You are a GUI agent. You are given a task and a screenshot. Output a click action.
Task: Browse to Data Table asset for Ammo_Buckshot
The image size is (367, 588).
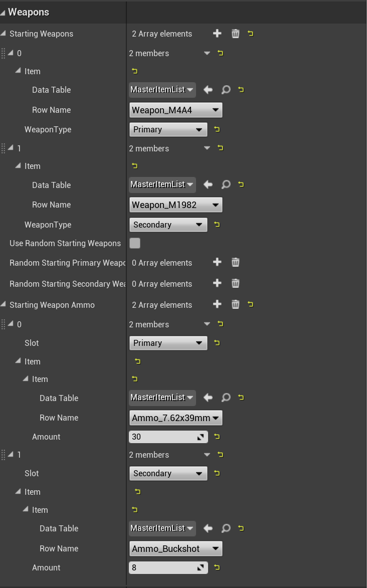pyautogui.click(x=226, y=528)
